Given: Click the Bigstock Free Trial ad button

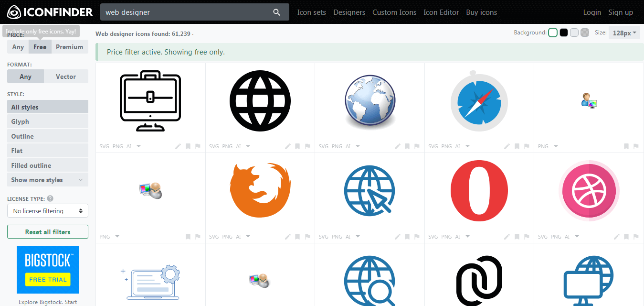Looking at the screenshot, I should pyautogui.click(x=48, y=279).
